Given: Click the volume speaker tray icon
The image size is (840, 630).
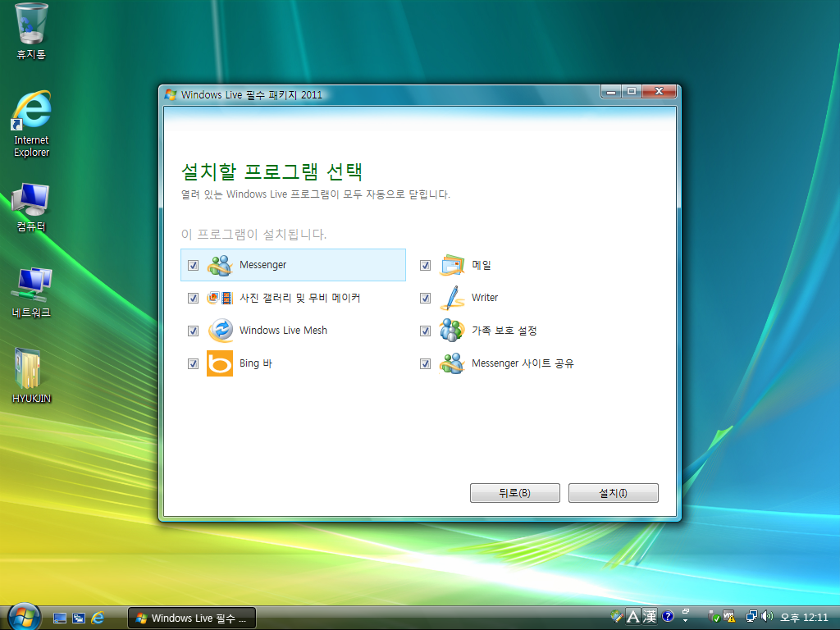Looking at the screenshot, I should [x=767, y=617].
